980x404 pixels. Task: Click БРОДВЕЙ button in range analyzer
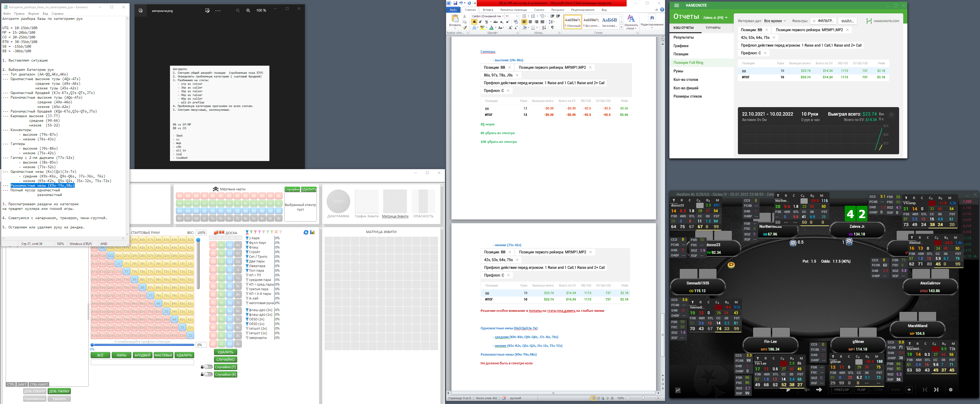point(142,355)
